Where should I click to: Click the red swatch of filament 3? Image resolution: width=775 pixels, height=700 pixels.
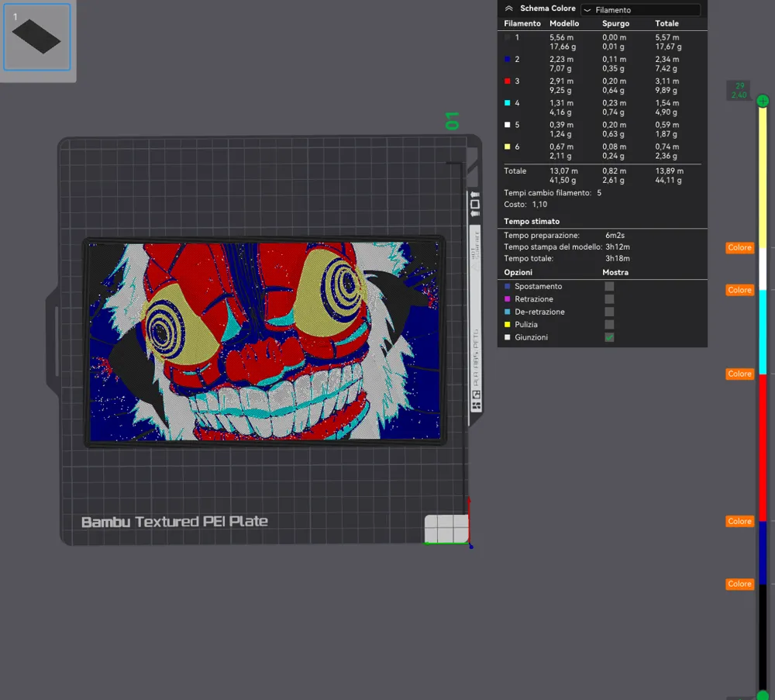click(507, 81)
